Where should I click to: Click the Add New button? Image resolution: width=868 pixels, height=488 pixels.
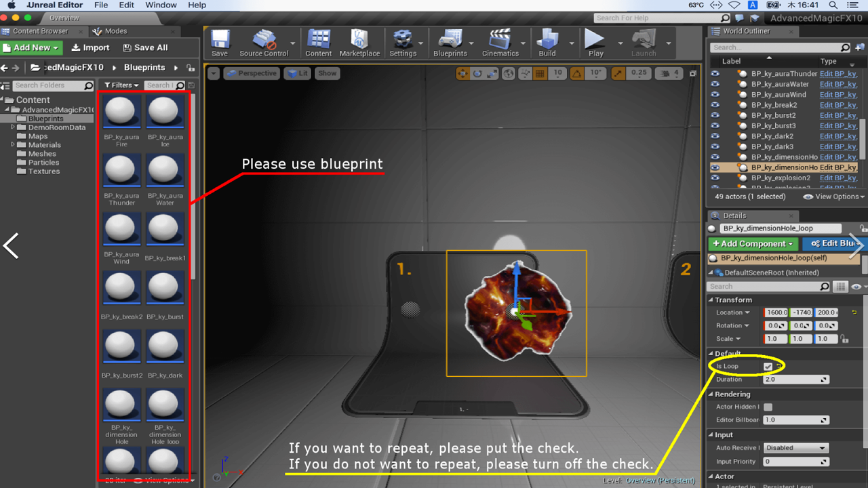click(x=32, y=47)
